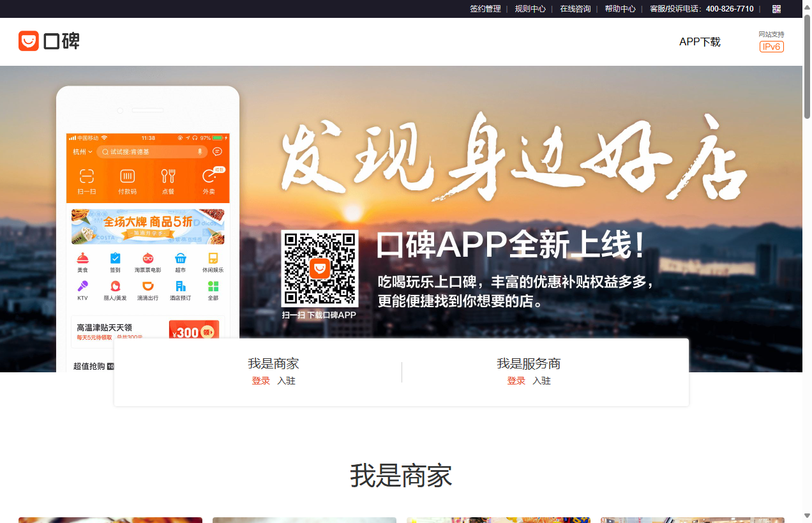812x523 pixels.
Task: Click APP下载 in the header
Action: [x=700, y=42]
